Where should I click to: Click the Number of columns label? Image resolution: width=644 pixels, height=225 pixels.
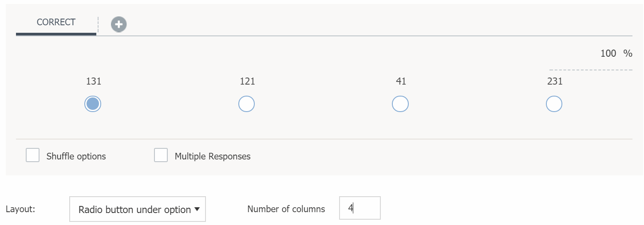click(x=286, y=209)
